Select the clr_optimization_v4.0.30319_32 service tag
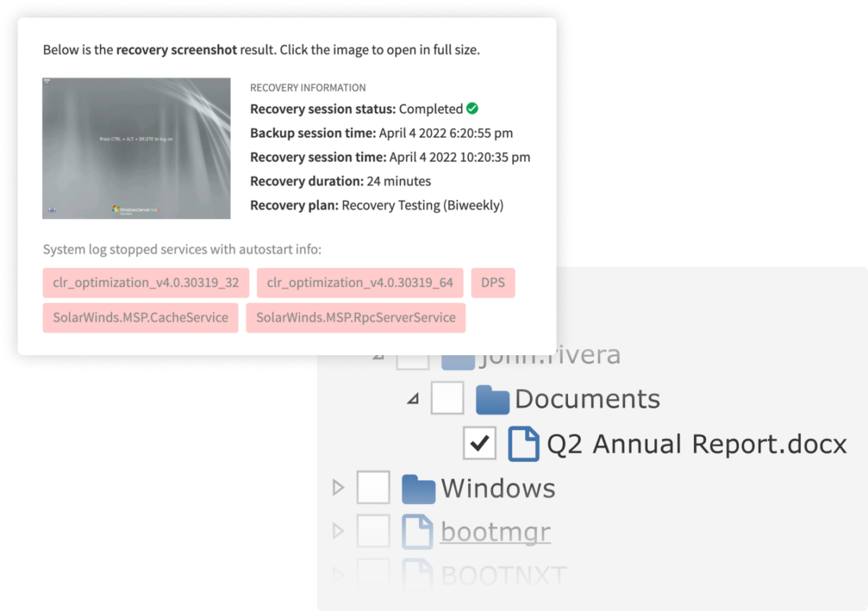The height and width of the screenshot is (611, 868). click(146, 283)
